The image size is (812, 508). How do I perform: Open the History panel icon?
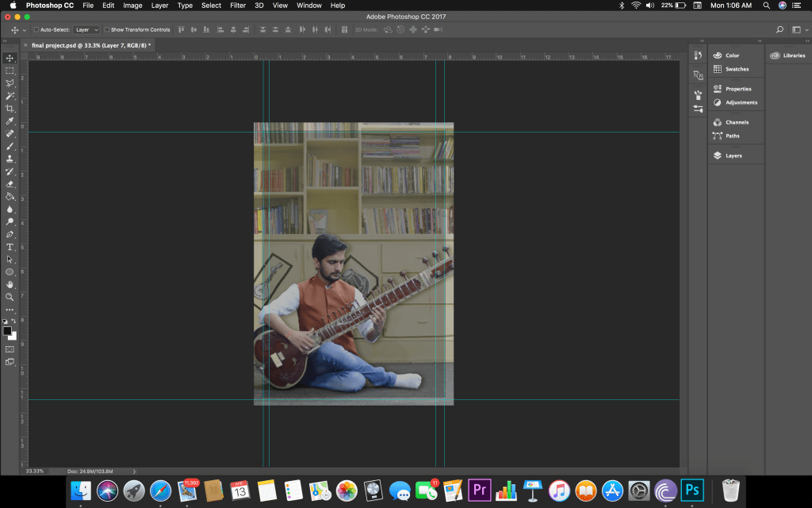point(698,56)
